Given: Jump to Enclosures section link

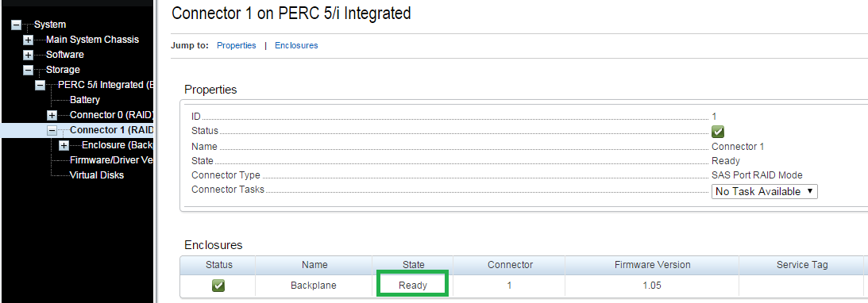Looking at the screenshot, I should [296, 45].
